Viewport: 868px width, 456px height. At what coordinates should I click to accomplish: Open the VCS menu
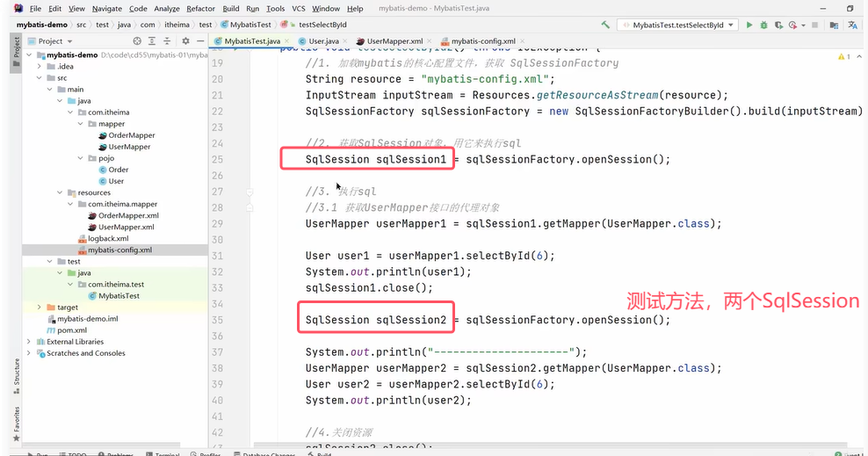coord(299,8)
